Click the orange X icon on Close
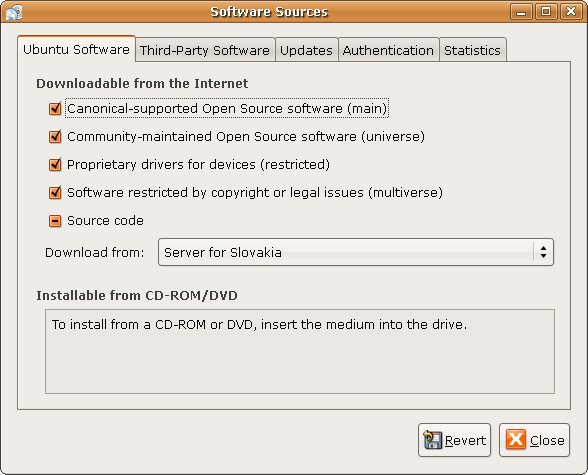Image resolution: width=588 pixels, height=475 pixels. 516,439
